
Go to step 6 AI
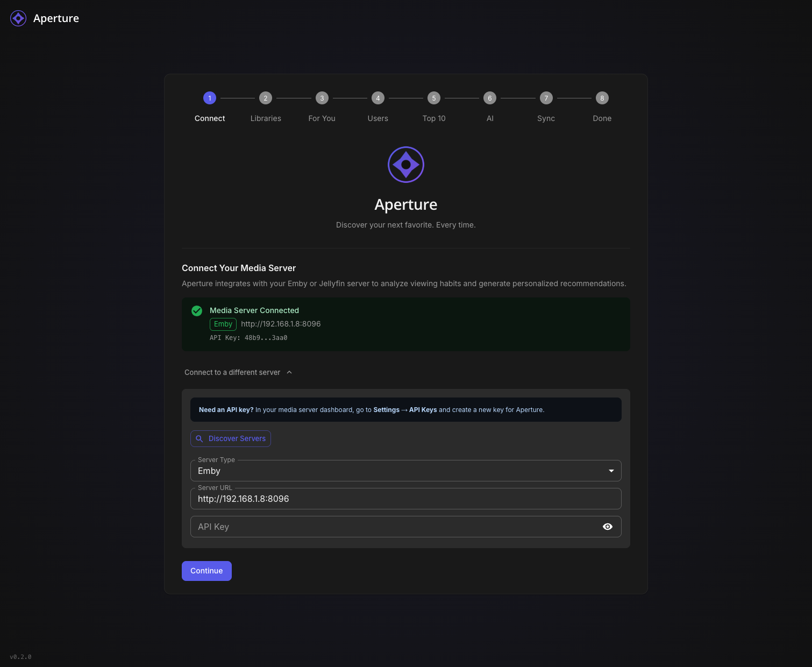(490, 107)
